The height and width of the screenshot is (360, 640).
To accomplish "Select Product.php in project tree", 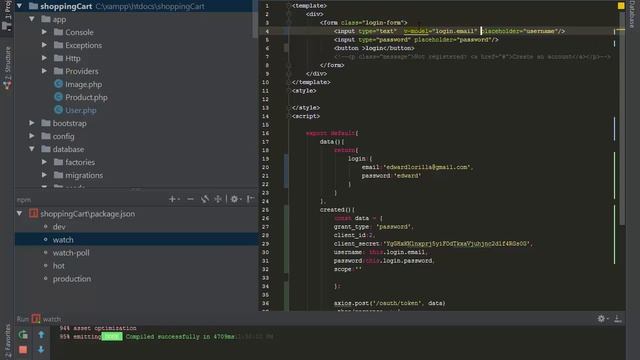I will pyautogui.click(x=87, y=98).
